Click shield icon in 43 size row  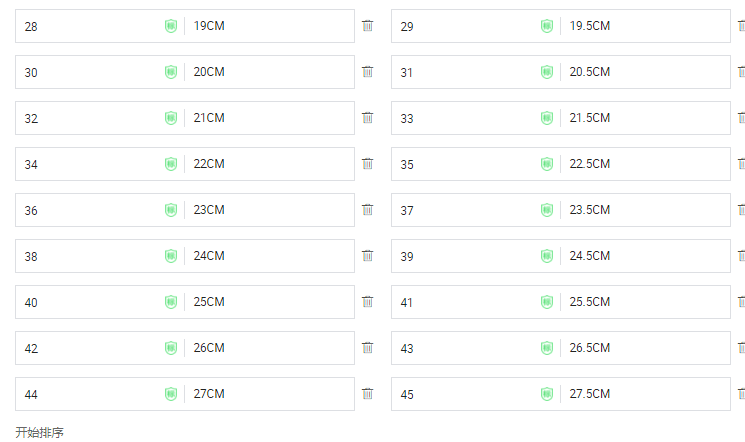pos(547,348)
